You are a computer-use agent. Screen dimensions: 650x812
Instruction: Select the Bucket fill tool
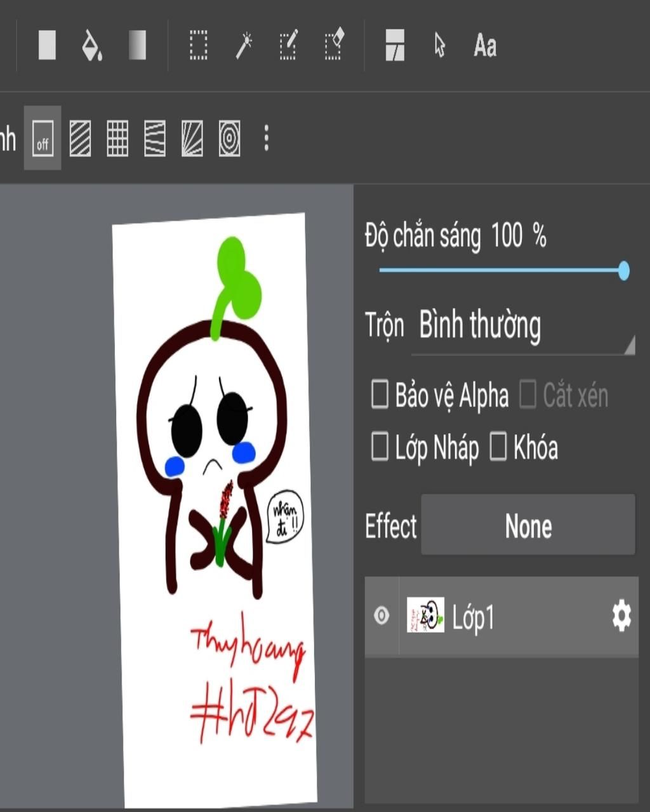(x=92, y=46)
